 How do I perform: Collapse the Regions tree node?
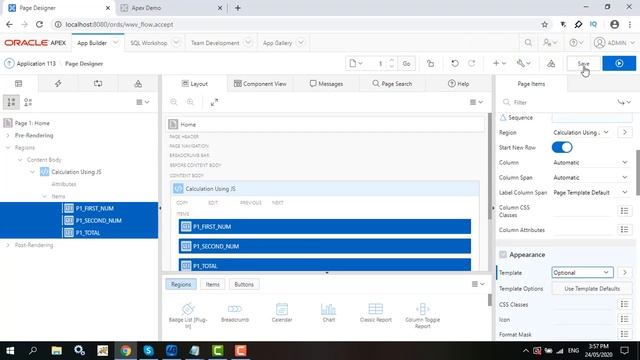point(8,148)
